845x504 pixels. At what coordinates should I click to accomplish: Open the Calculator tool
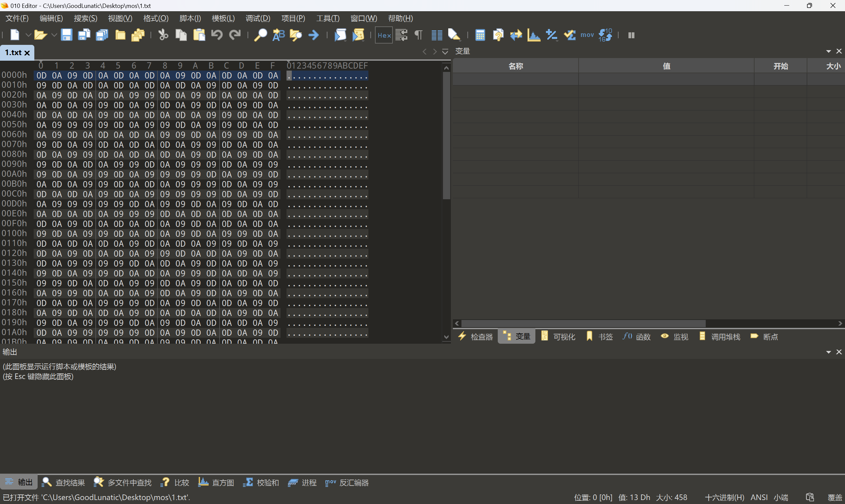(x=480, y=35)
